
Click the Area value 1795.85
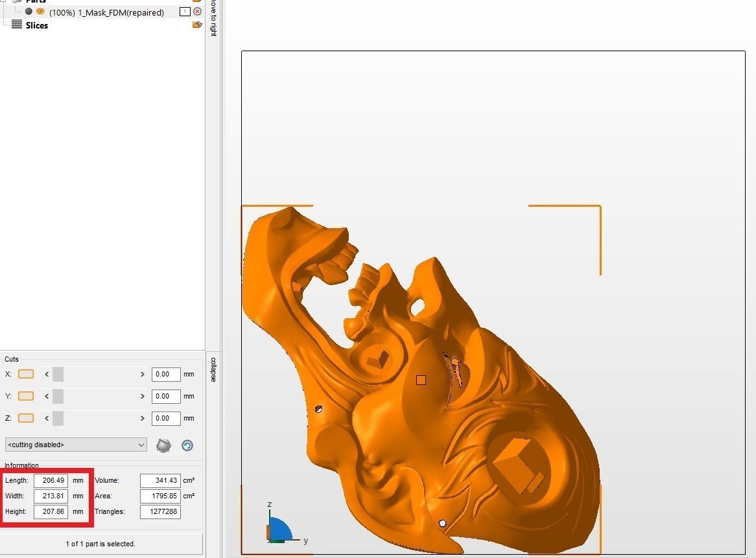click(160, 496)
